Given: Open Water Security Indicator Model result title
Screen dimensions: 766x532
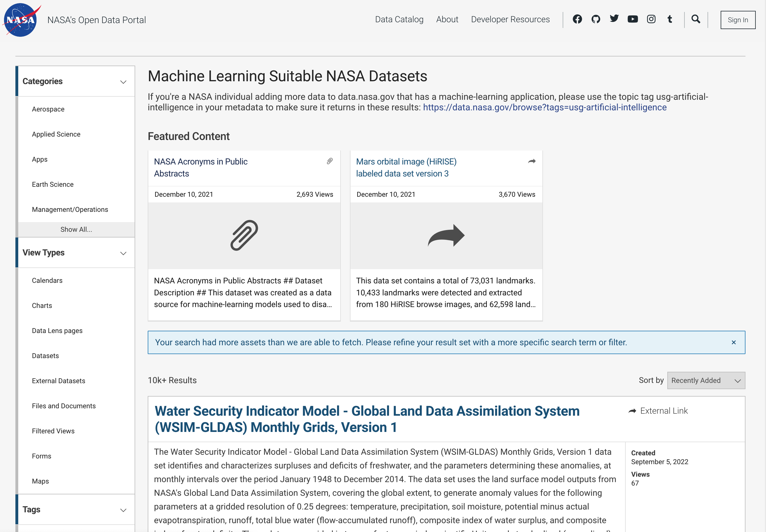Looking at the screenshot, I should (367, 419).
